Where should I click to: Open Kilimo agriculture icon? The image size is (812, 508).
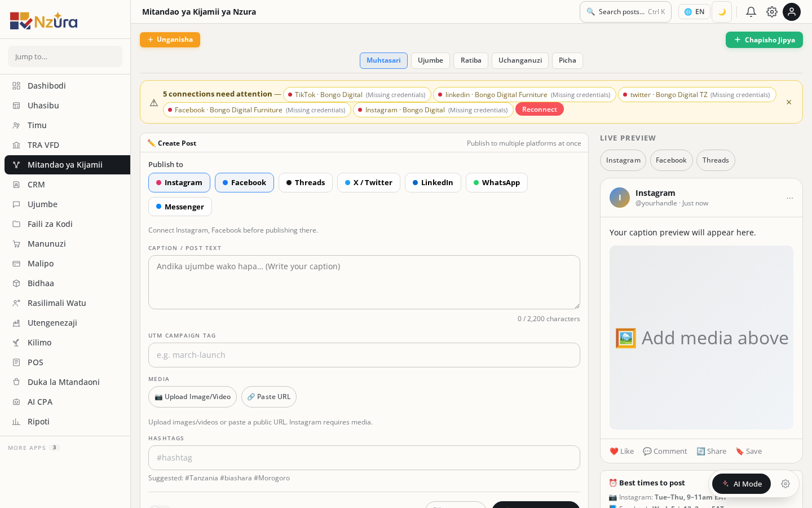tap(16, 343)
